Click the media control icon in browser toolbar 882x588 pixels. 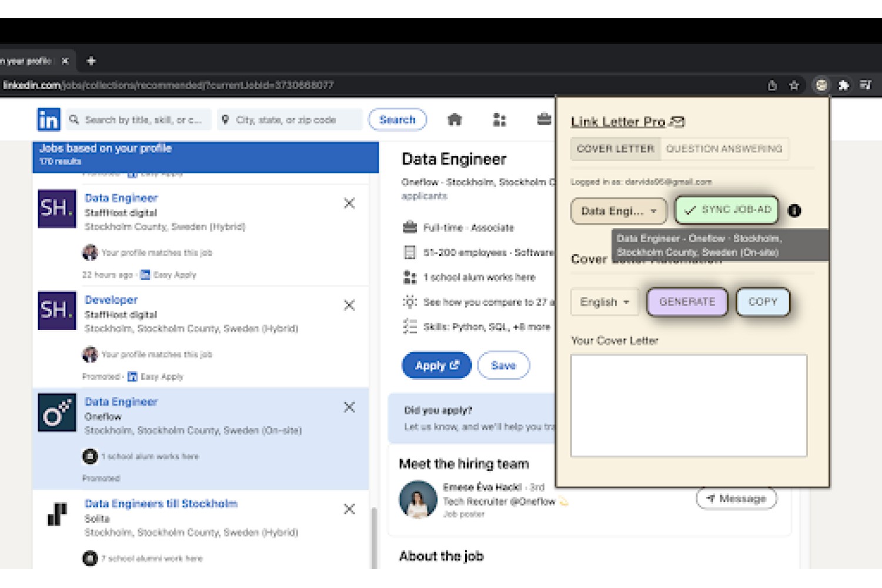tap(865, 85)
